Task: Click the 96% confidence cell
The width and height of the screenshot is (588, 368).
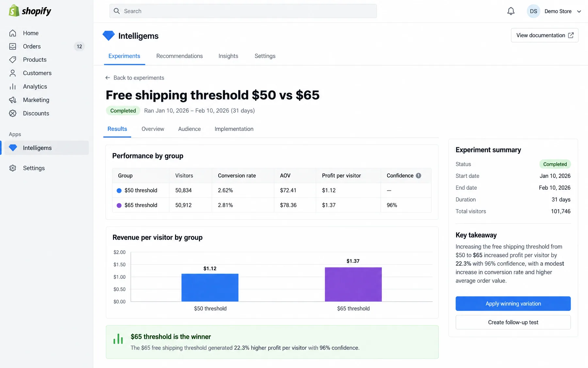Action: point(406,205)
